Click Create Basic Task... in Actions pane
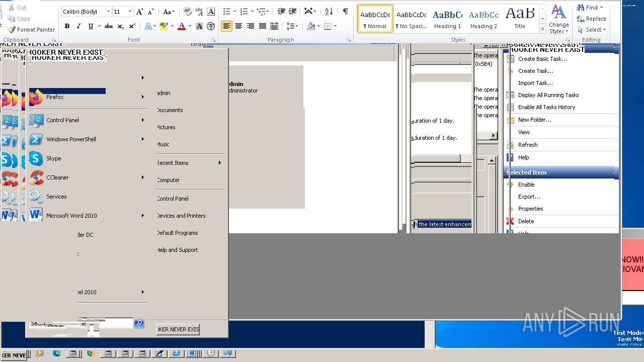The height and width of the screenshot is (362, 644). point(542,59)
